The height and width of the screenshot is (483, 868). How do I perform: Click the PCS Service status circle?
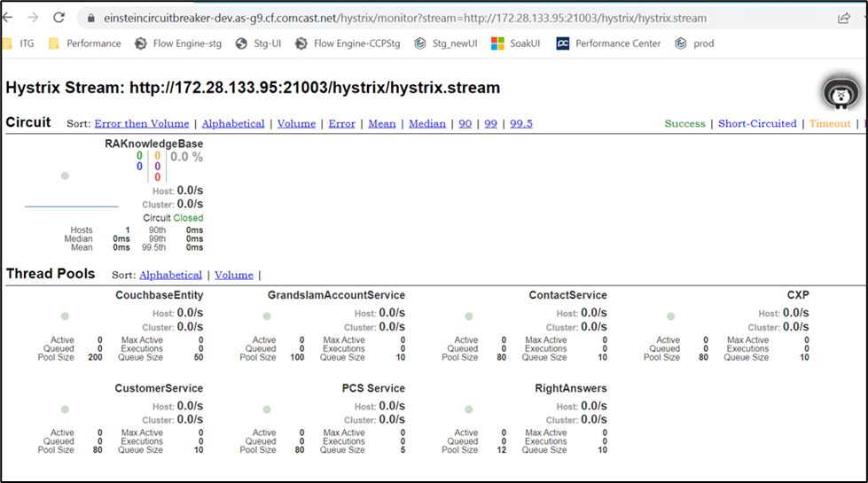(x=267, y=409)
